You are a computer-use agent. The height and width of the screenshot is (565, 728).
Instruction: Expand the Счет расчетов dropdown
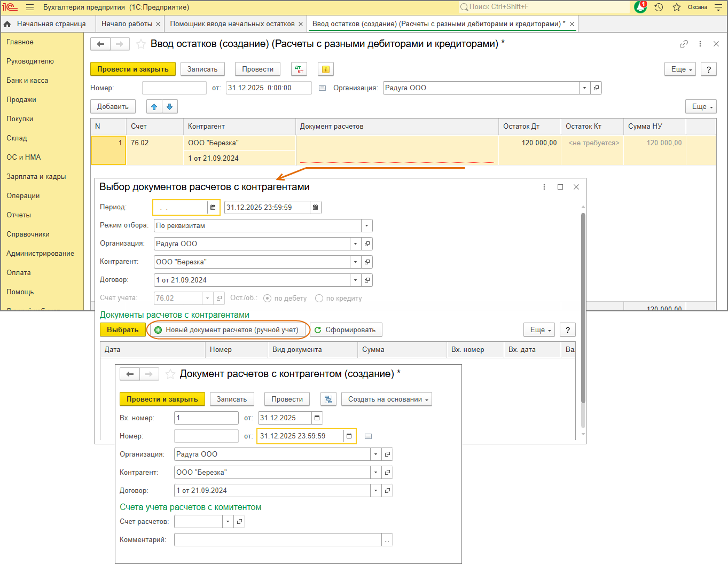[x=228, y=522]
